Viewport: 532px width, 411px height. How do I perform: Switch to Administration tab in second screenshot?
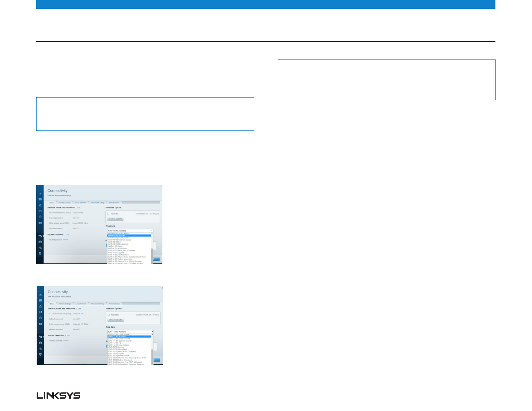114,304
